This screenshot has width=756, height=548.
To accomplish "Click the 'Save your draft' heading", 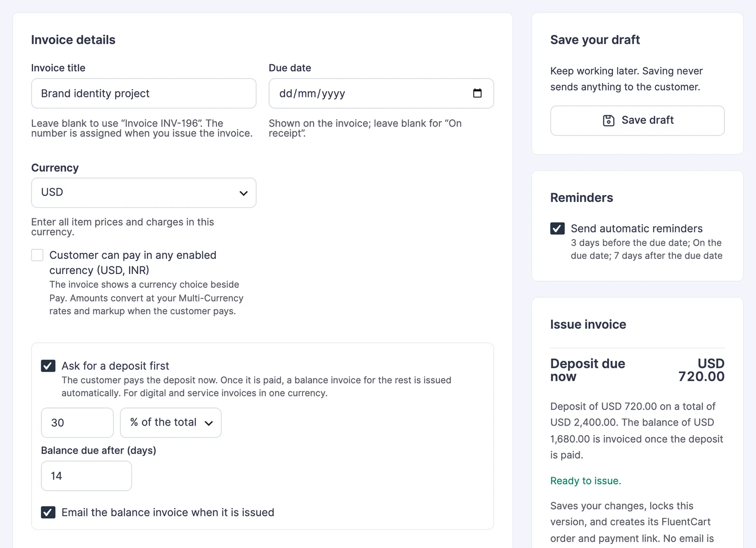I will [595, 40].
